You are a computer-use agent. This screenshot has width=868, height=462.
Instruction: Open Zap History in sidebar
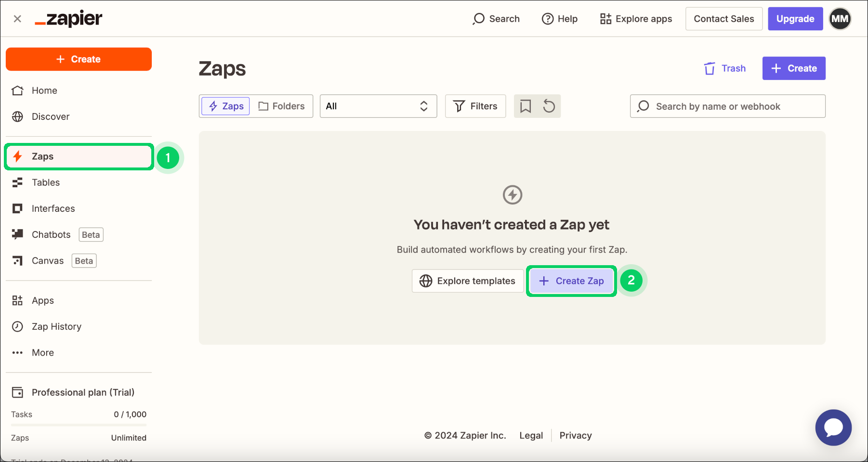tap(56, 327)
